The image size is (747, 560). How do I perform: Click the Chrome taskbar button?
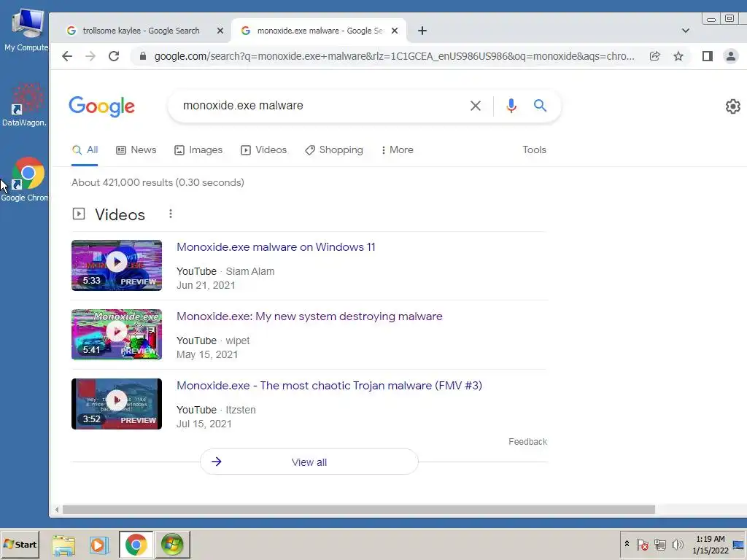pos(136,545)
